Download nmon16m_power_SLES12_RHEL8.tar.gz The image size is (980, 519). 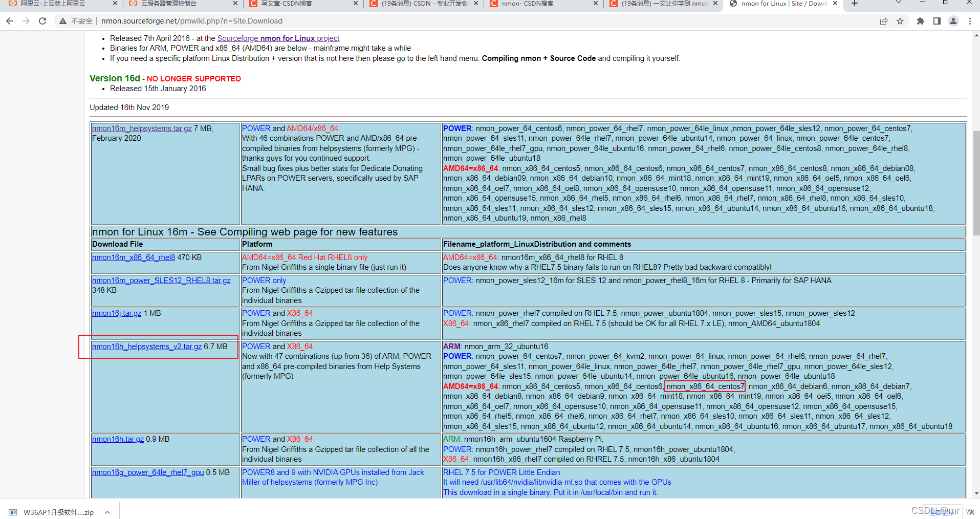tap(161, 280)
